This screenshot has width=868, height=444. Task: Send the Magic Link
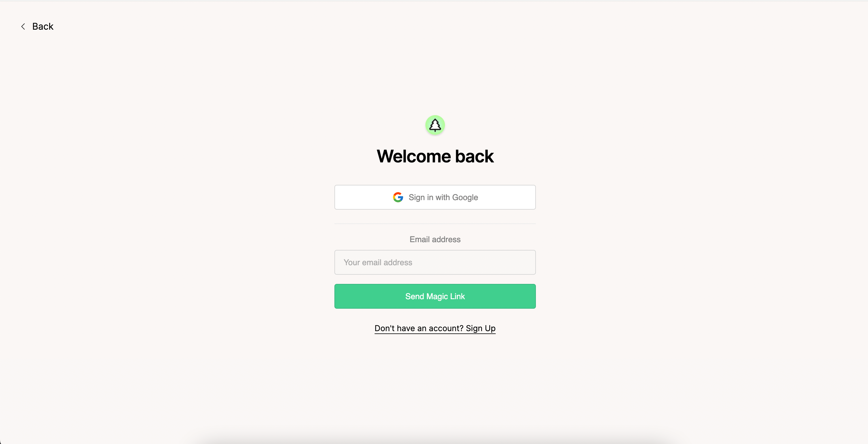click(x=435, y=296)
